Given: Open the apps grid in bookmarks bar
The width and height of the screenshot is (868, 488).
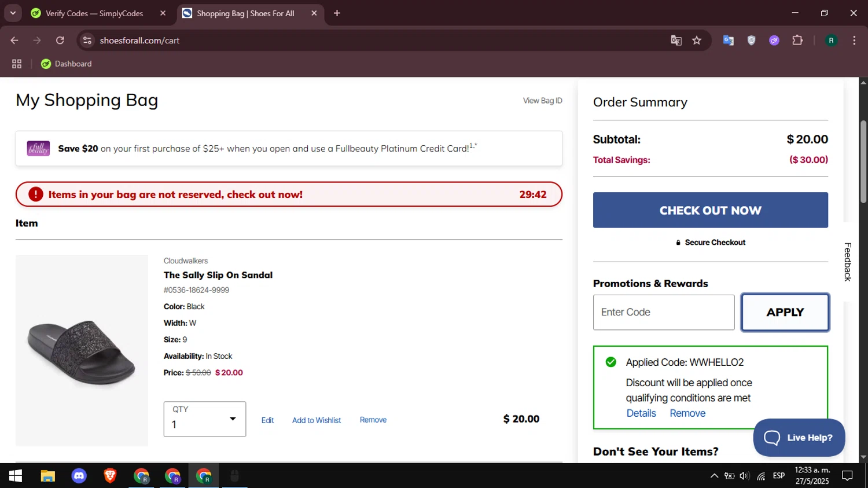Looking at the screenshot, I should (x=17, y=64).
